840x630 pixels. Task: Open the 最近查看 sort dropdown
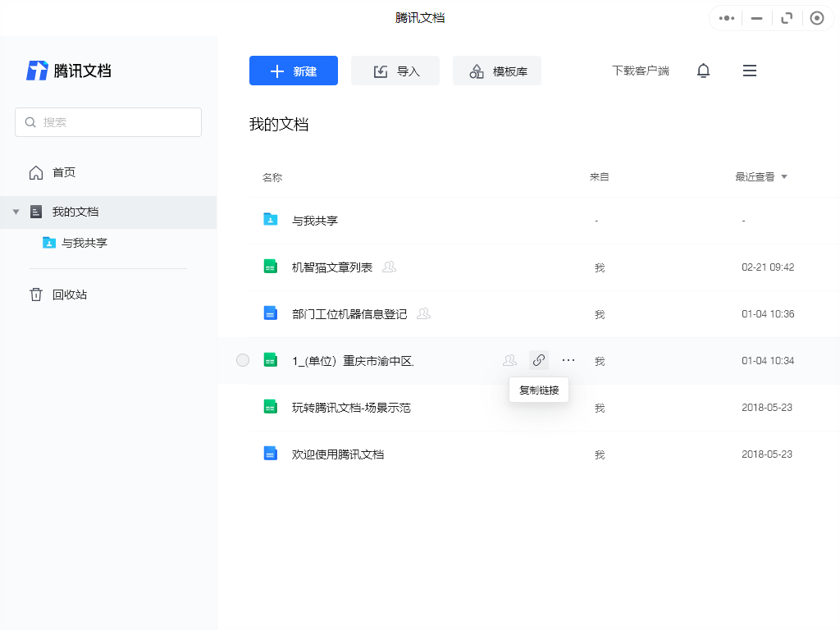759,176
